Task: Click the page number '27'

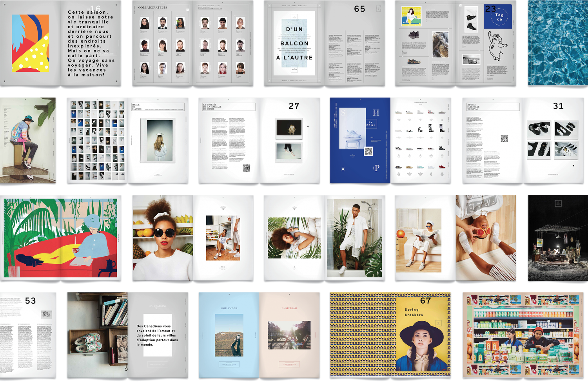Action: (x=294, y=106)
